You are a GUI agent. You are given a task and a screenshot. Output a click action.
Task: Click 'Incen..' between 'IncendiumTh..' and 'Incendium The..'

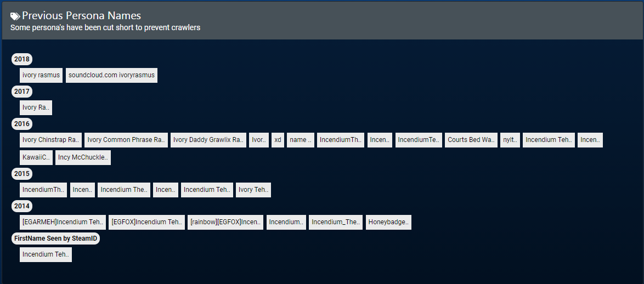82,190
